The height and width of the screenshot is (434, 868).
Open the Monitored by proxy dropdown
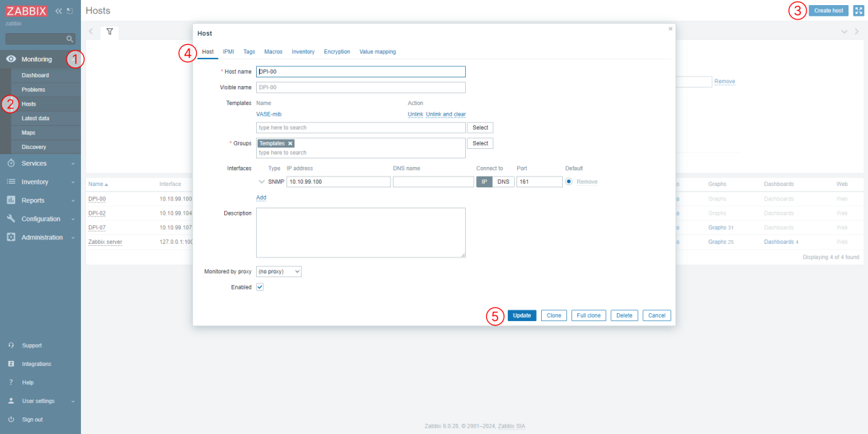point(278,271)
